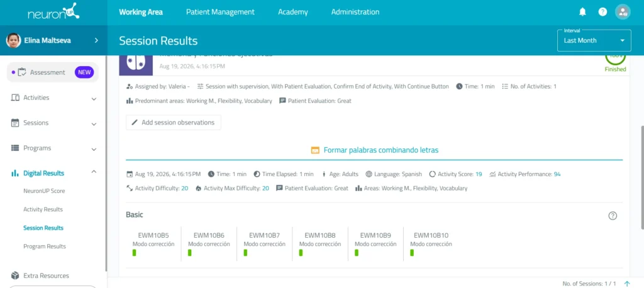The image size is (644, 288).
Task: Expand the Programs menu chevron
Action: pyautogui.click(x=94, y=149)
